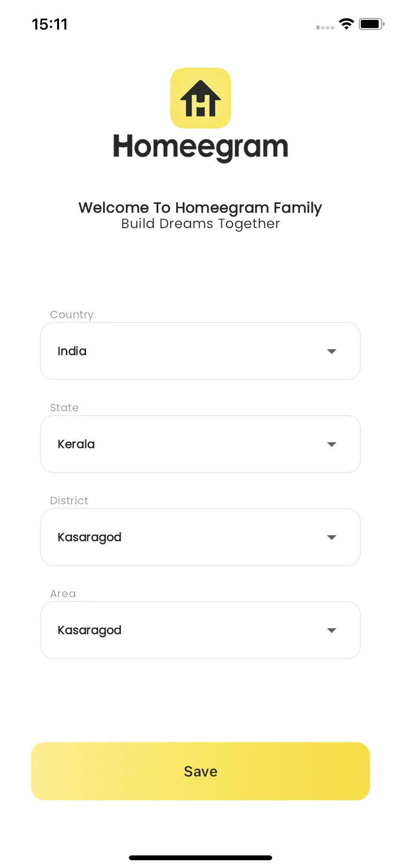Open the Country dropdown showing India
401x868 pixels.
pos(200,351)
